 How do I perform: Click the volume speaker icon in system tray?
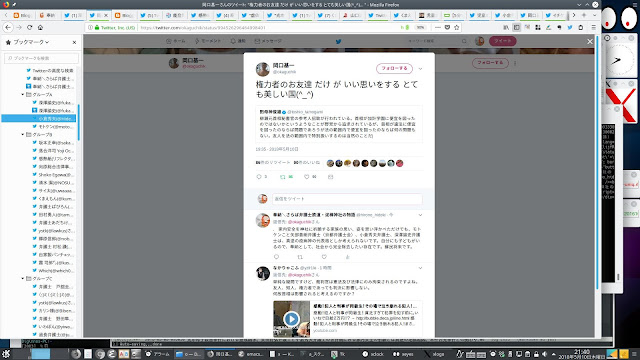pos(544,354)
